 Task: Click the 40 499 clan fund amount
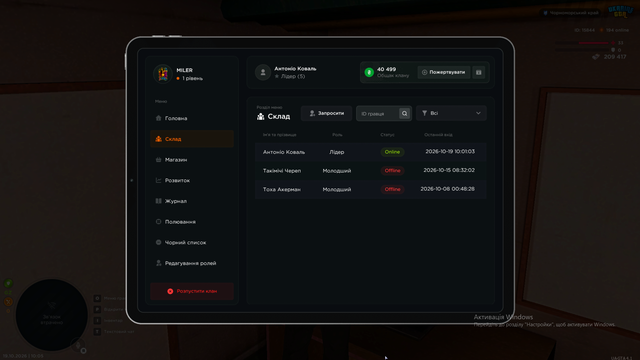tap(386, 69)
